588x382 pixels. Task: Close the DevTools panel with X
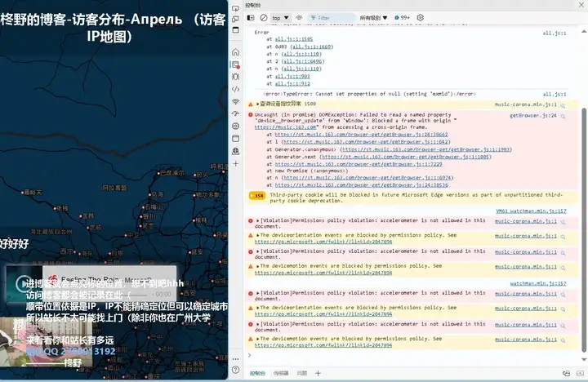[x=581, y=5]
